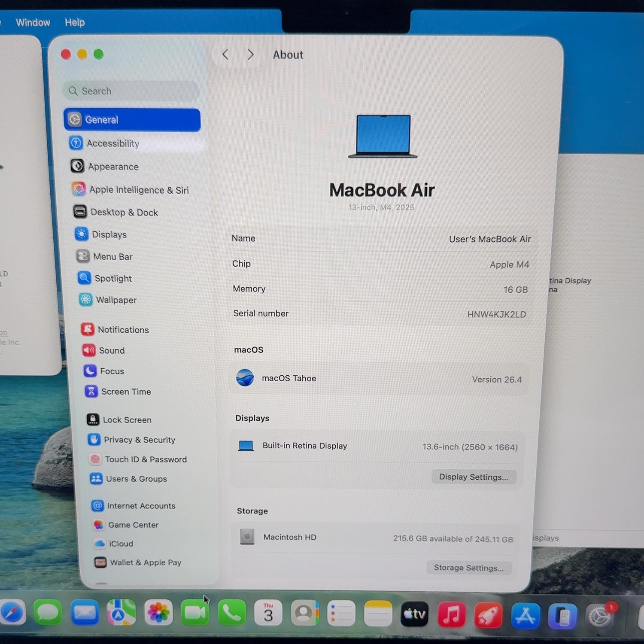The height and width of the screenshot is (644, 644).
Task: Click the memory value "16 GB"
Action: pyautogui.click(x=516, y=290)
